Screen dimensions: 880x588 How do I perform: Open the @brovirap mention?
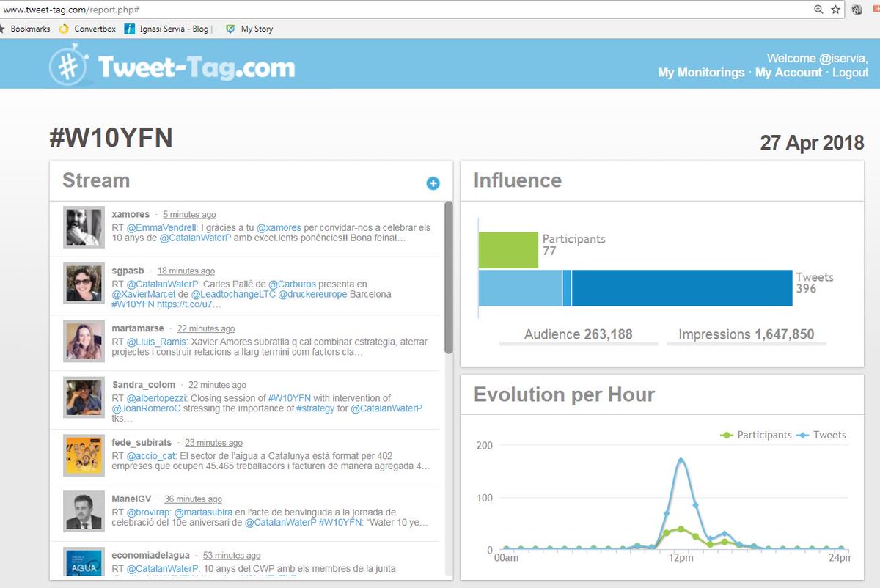[149, 512]
